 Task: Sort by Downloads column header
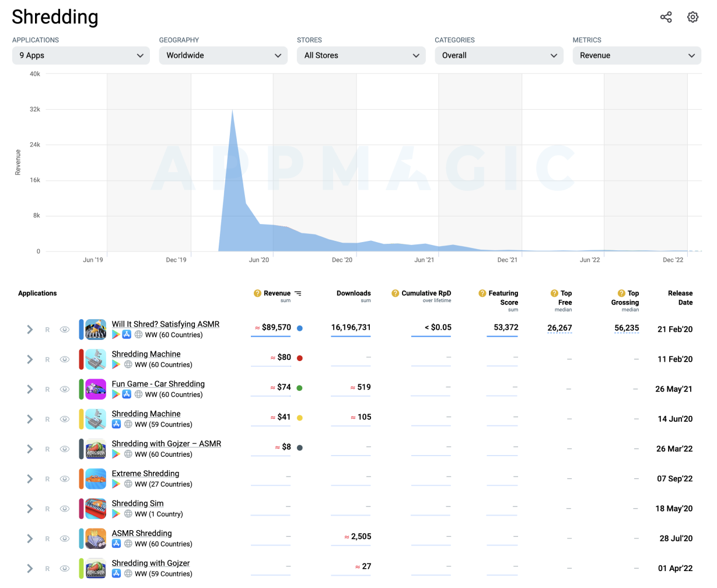[354, 293]
